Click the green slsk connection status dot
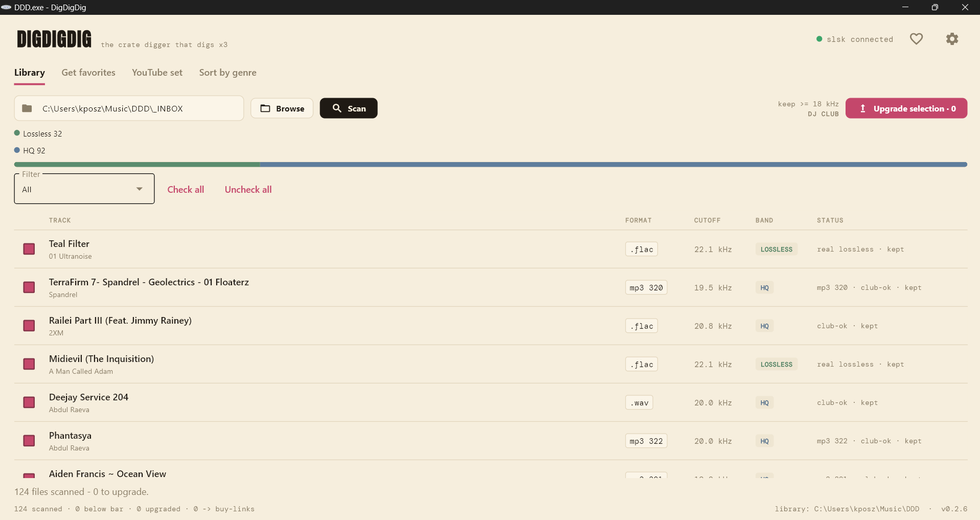This screenshot has height=520, width=980. point(819,39)
